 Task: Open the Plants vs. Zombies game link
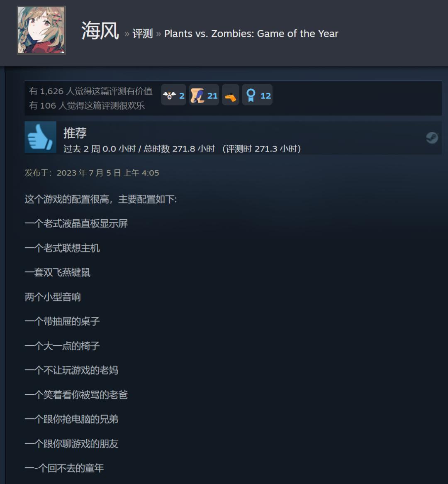pyautogui.click(x=251, y=33)
